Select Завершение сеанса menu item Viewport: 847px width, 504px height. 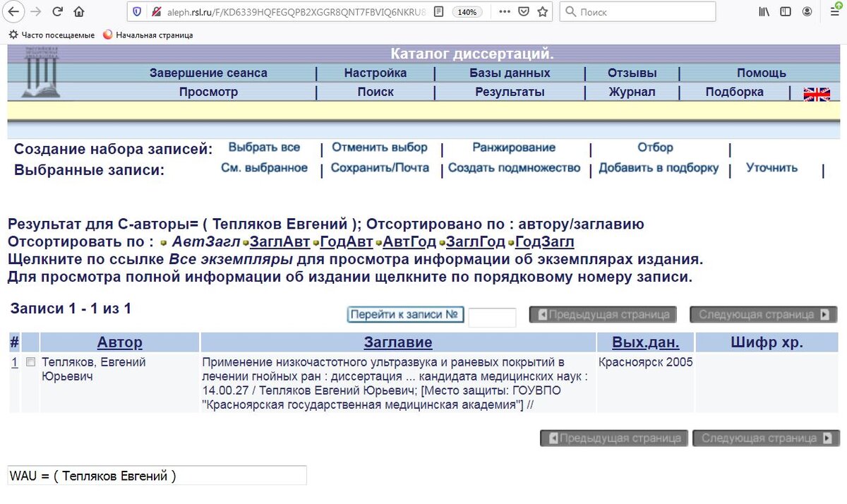tap(208, 73)
